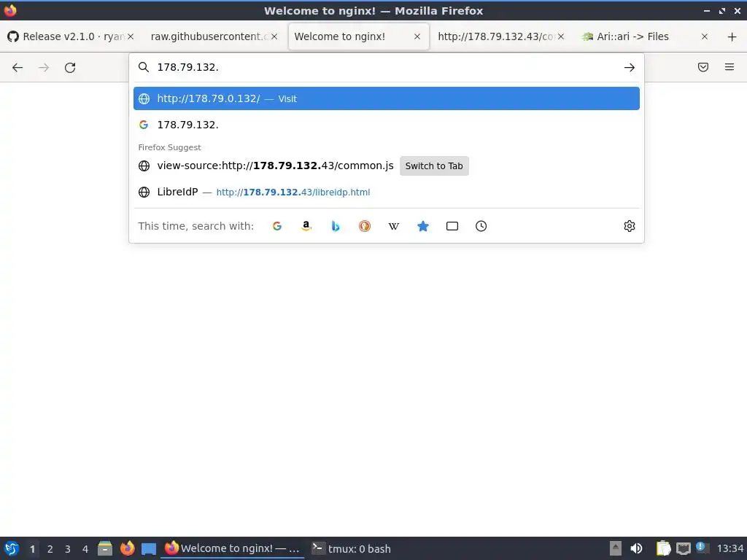
Task: Search in Bookmarks using star icon
Action: (x=423, y=226)
